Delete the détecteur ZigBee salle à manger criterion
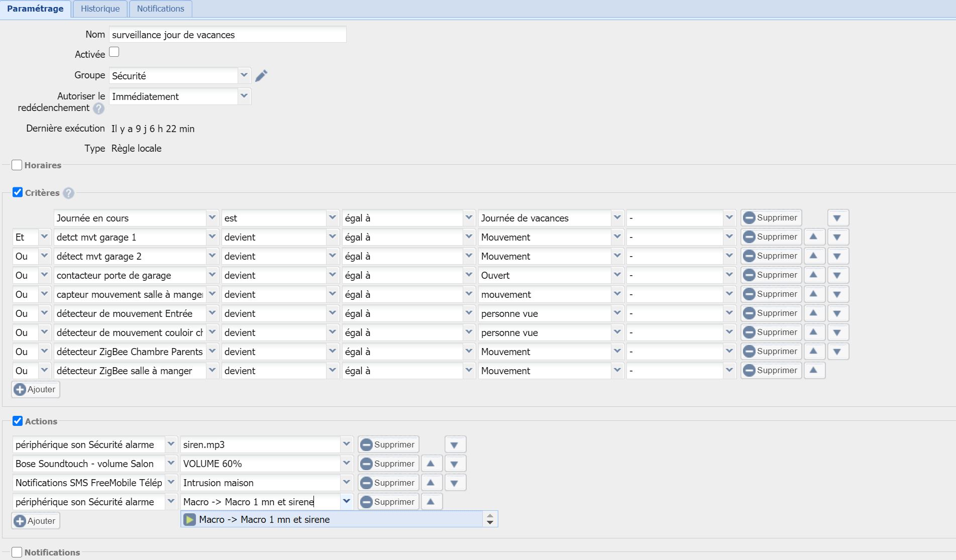Screen dimensions: 956x560 pos(771,371)
